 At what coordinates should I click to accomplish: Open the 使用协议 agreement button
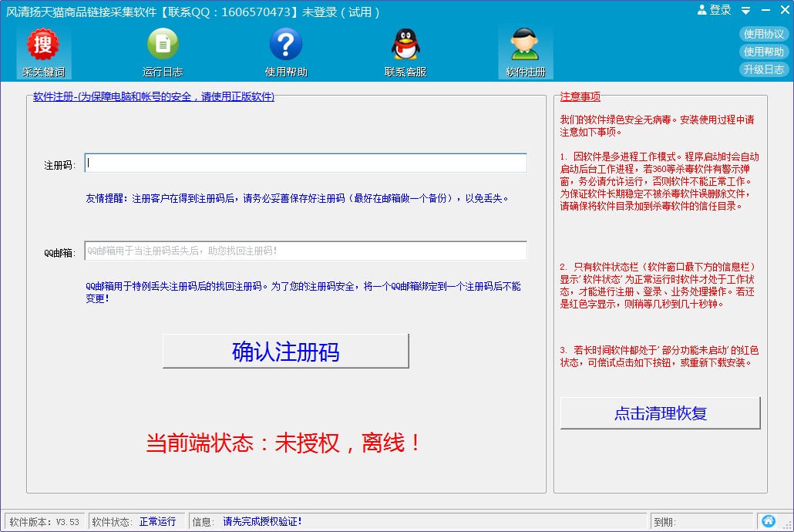tap(763, 34)
